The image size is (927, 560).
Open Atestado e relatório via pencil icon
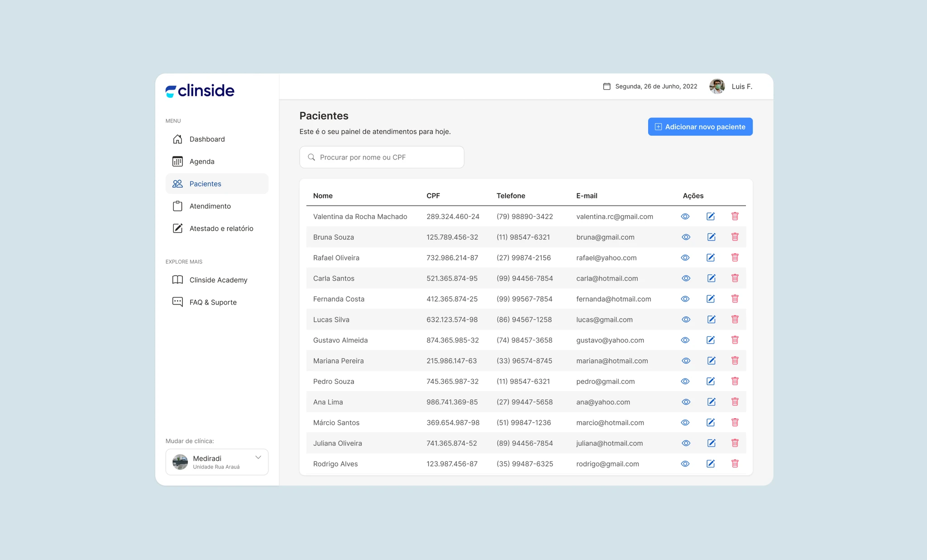tap(178, 228)
